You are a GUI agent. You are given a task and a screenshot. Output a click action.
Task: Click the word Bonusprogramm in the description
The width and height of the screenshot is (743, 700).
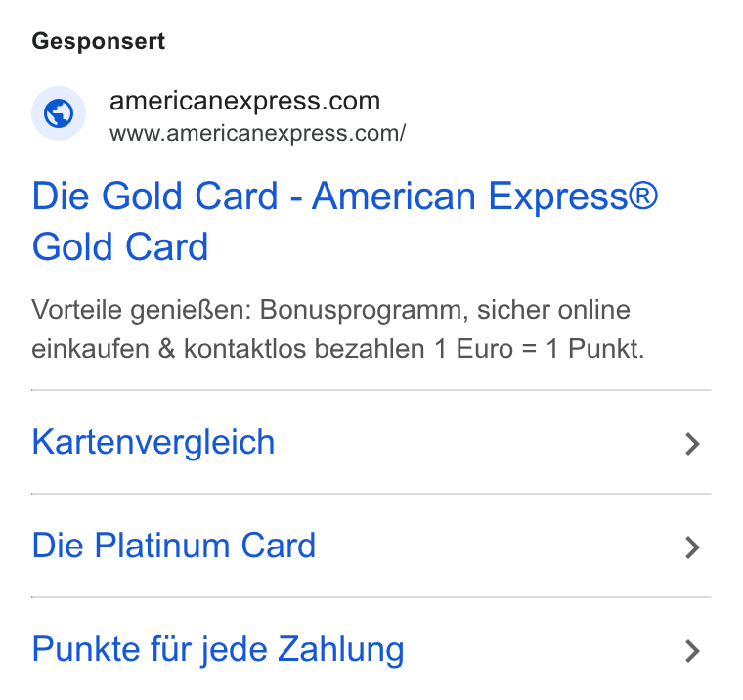pos(364,311)
